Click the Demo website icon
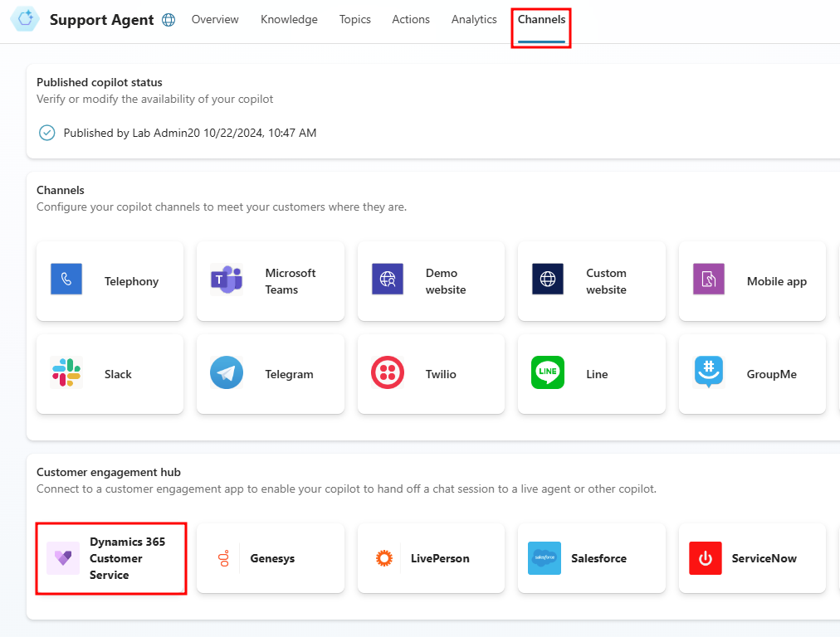This screenshot has height=637, width=840. click(388, 279)
